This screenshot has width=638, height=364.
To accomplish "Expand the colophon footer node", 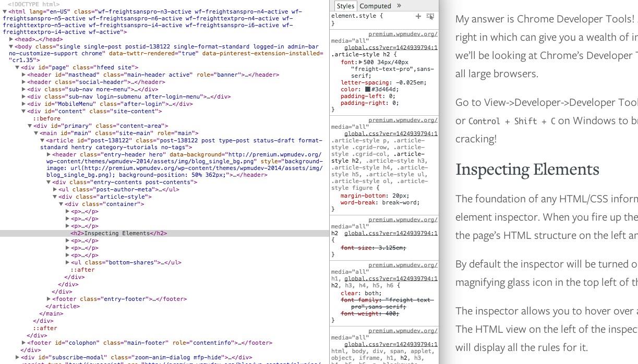I will pyautogui.click(x=23, y=343).
